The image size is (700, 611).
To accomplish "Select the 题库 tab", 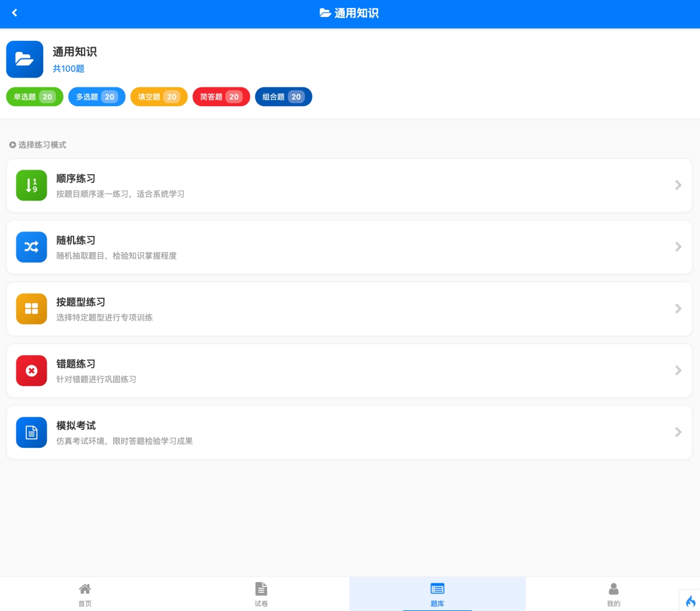I will pyautogui.click(x=437, y=594).
